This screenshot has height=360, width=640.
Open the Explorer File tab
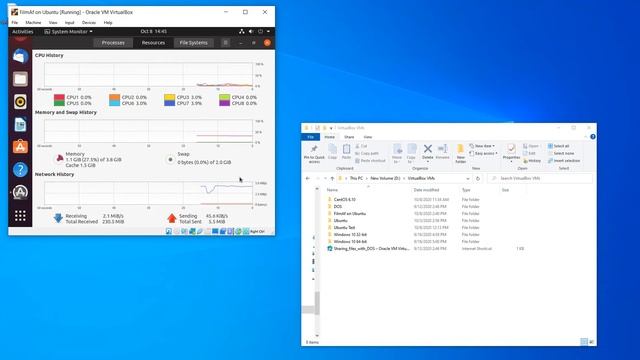pyautogui.click(x=311, y=137)
